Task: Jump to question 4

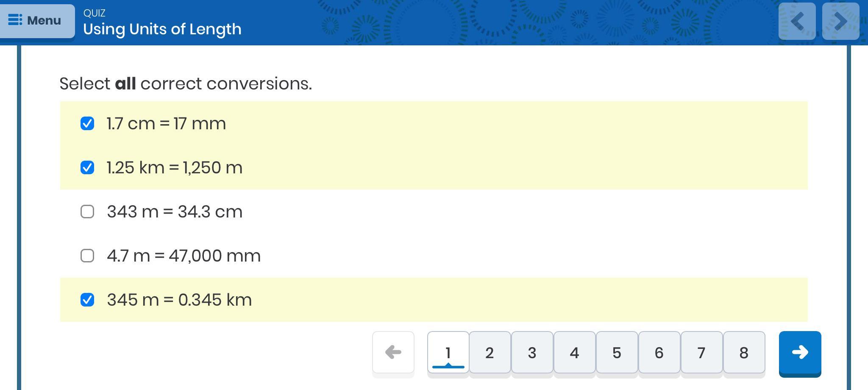Action: pyautogui.click(x=574, y=353)
